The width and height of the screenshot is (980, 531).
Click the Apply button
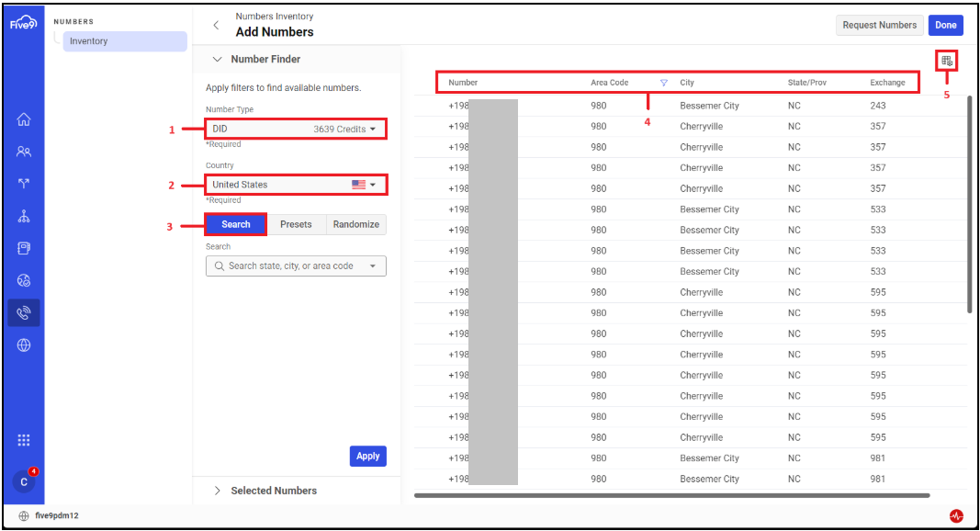[368, 456]
